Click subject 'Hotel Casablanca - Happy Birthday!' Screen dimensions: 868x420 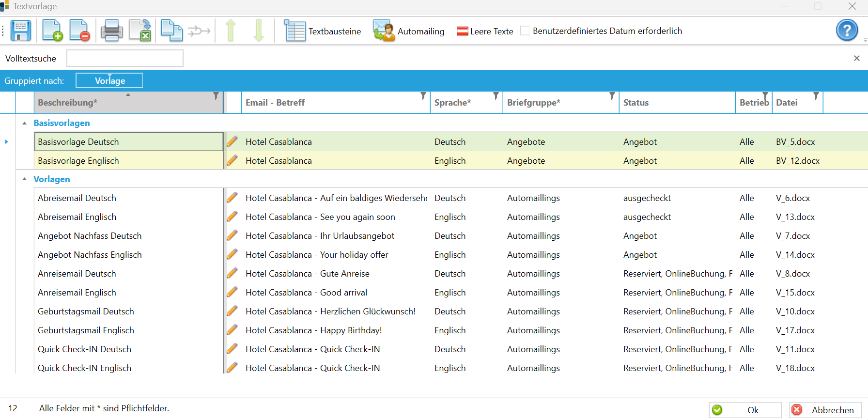[x=314, y=330]
